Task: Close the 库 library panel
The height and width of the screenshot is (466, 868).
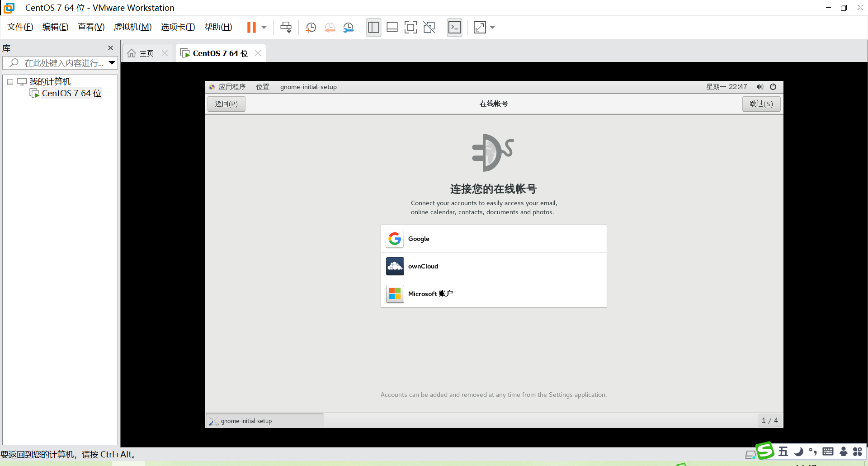Action: pyautogui.click(x=110, y=48)
